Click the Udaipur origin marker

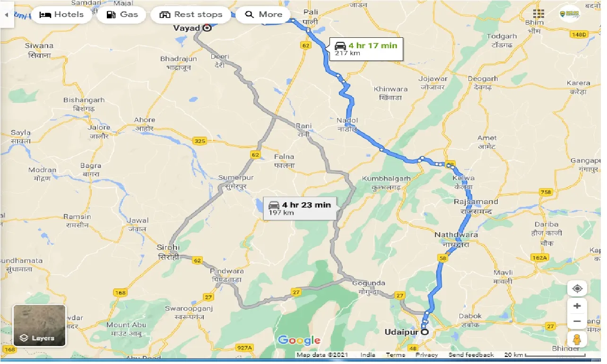[x=425, y=332]
